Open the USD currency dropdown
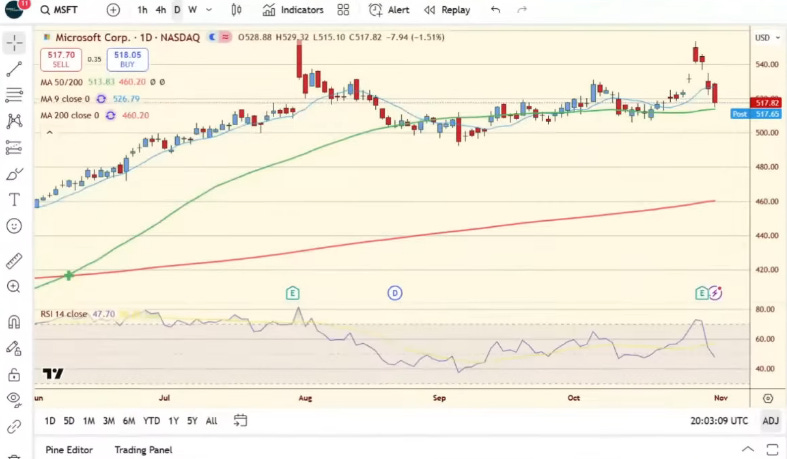Image resolution: width=787 pixels, height=459 pixels. pyautogui.click(x=767, y=38)
